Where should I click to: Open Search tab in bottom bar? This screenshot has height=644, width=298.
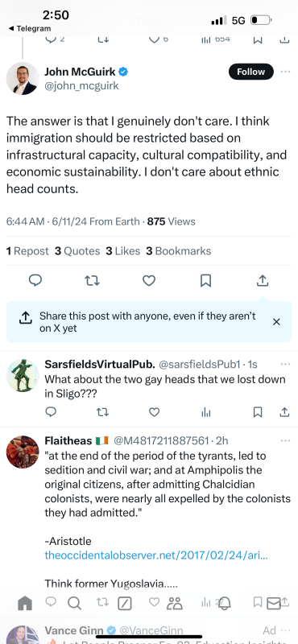pyautogui.click(x=74, y=603)
